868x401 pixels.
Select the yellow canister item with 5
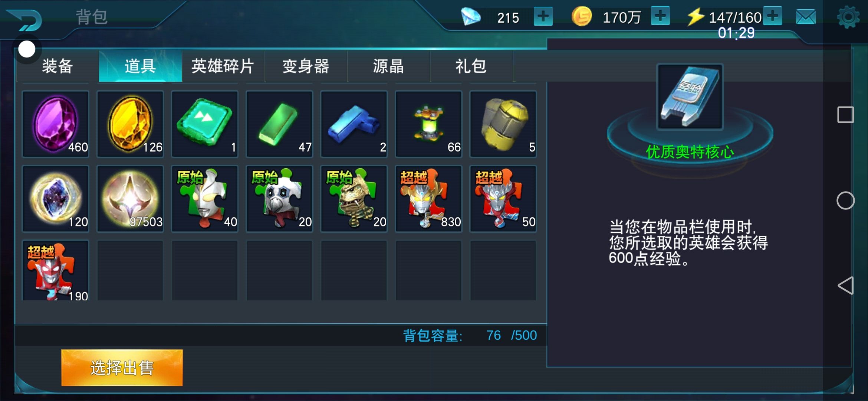coord(503,124)
